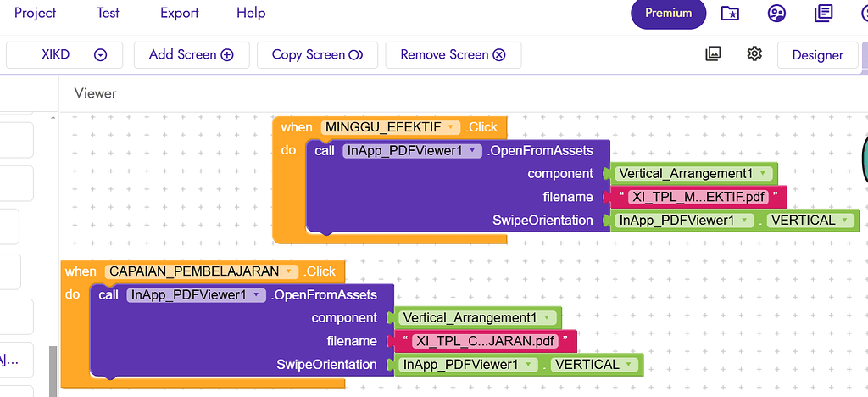Viewport: 868px width, 397px height.
Task: Open project settings gear icon
Action: (754, 53)
